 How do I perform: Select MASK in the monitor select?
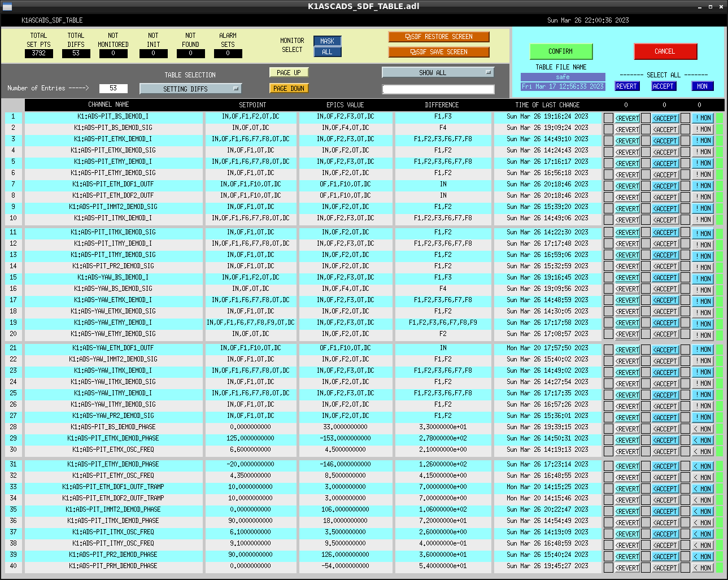pyautogui.click(x=327, y=41)
